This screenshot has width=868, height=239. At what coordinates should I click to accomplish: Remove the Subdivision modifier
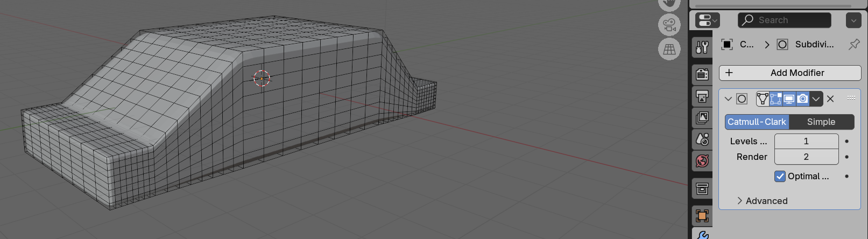click(x=830, y=99)
